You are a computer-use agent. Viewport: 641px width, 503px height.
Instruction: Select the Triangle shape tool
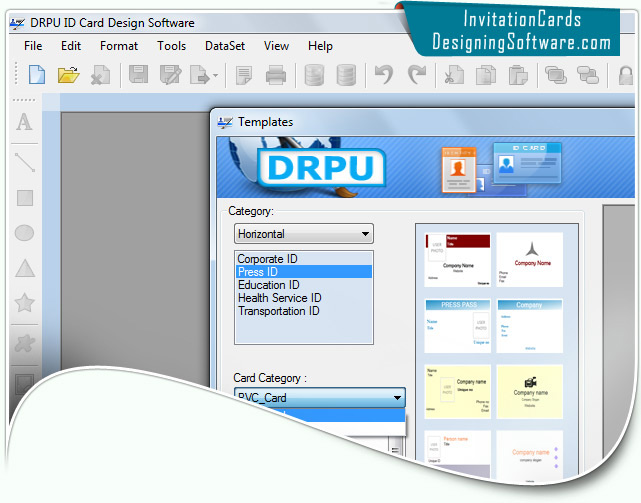(24, 268)
